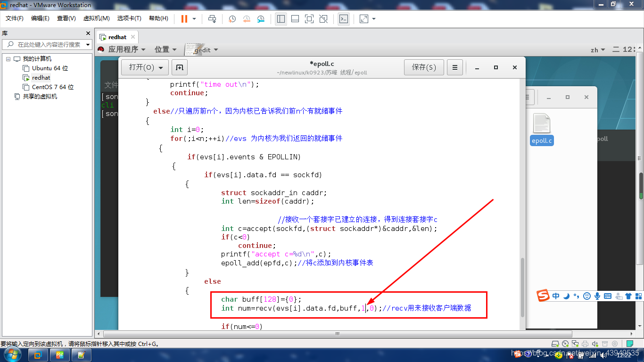The width and height of the screenshot is (644, 362).
Task: Open the Sogou toolbox grid
Action: (638, 296)
